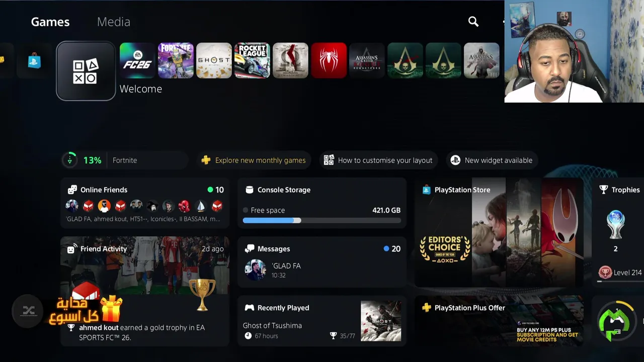Click the Free space storage bar
Viewport: 644px width, 362px height.
pos(322,220)
